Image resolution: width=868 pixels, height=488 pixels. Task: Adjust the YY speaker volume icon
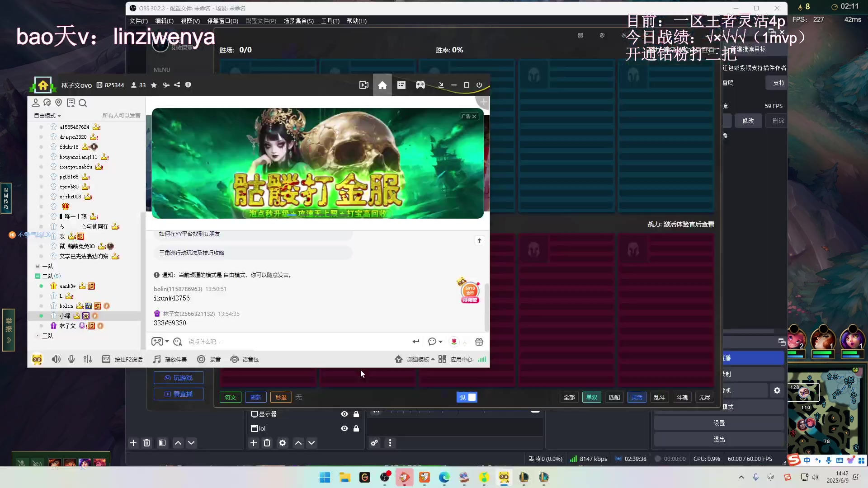coord(56,359)
